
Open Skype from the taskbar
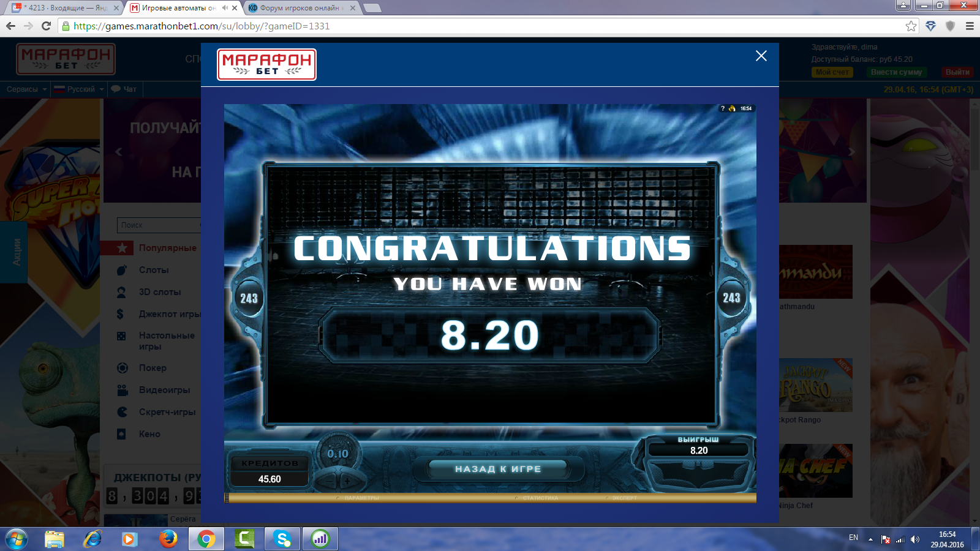click(x=282, y=539)
